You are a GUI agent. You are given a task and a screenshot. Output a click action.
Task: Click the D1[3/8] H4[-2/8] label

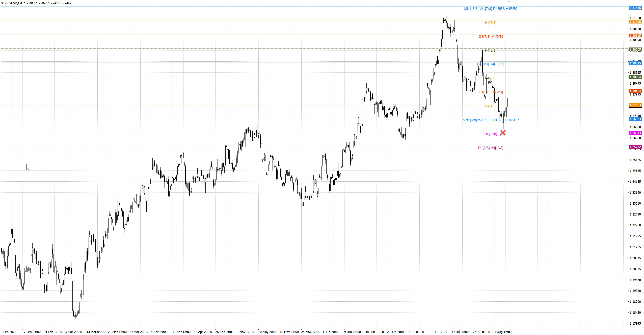491,148
